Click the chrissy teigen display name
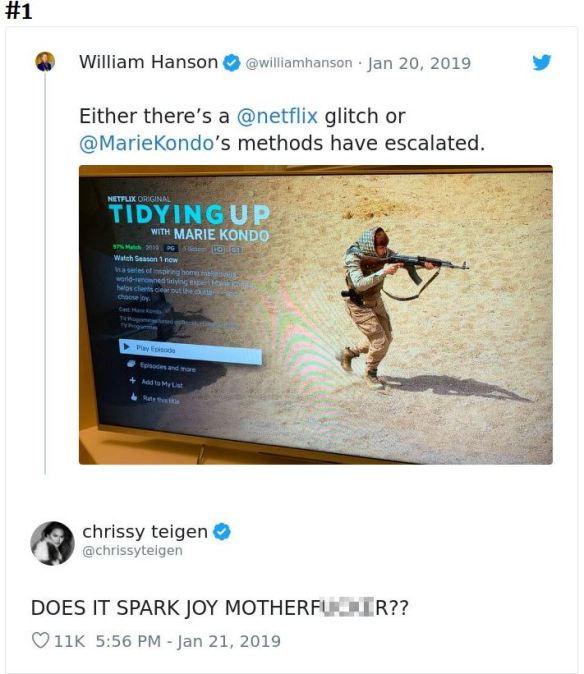The width and height of the screenshot is (584, 674). (x=145, y=531)
